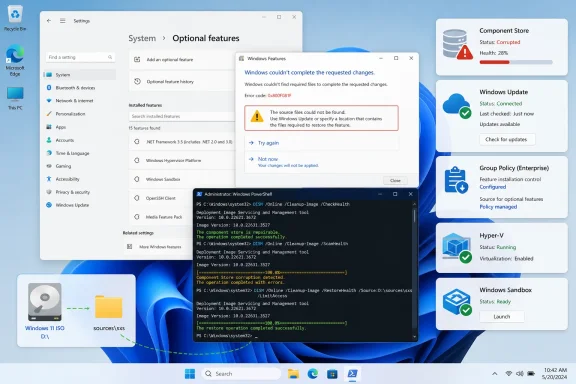Open the Recycle Bin desktop icon
Image resolution: width=576 pixels, height=384 pixels.
pos(15,18)
